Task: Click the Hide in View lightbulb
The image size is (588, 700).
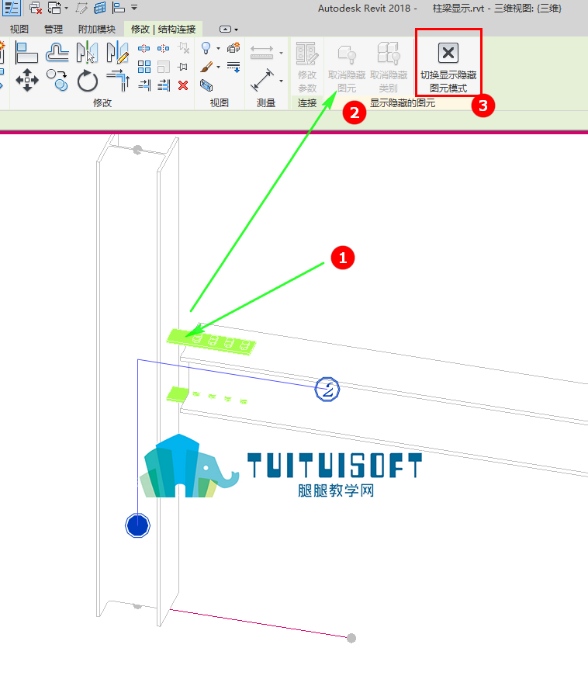Action: coord(206,48)
